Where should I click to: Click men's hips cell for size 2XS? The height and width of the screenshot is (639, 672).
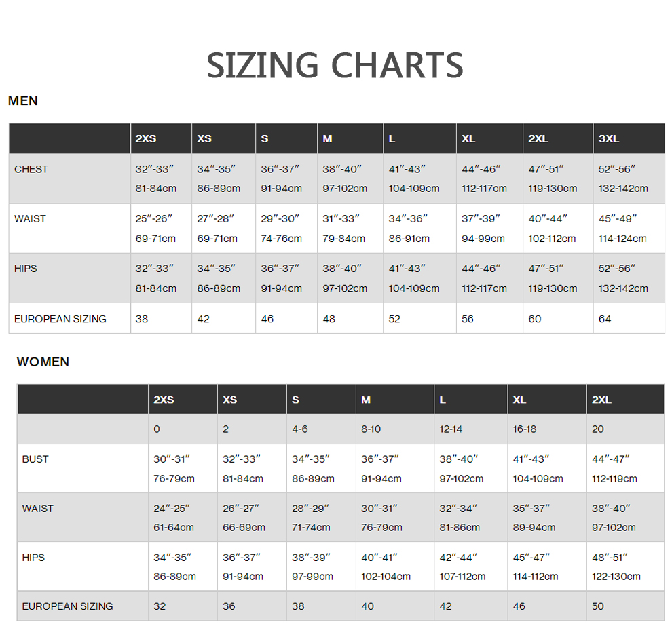click(x=155, y=278)
